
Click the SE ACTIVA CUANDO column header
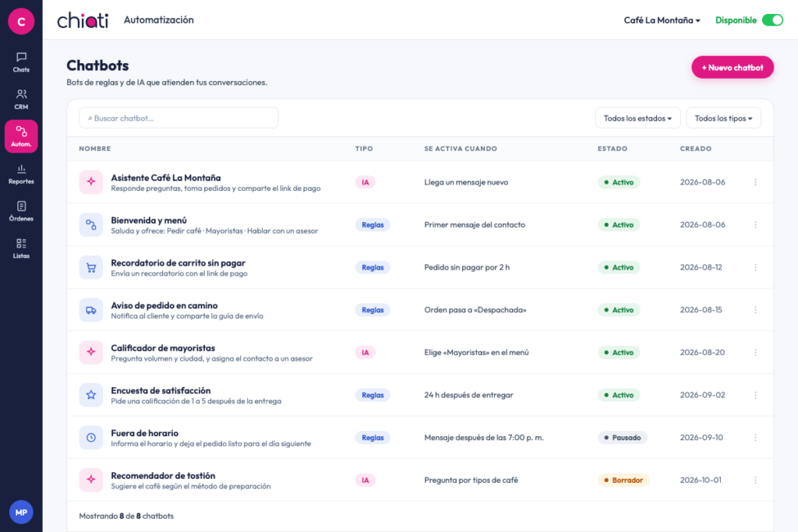461,149
